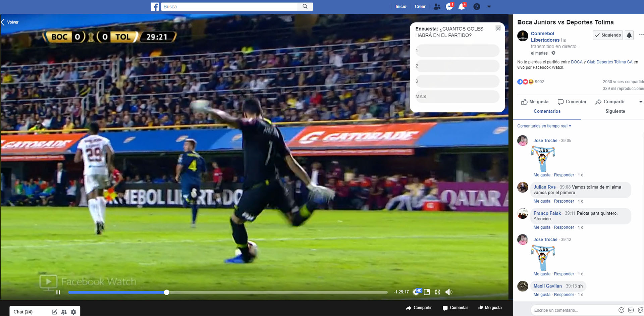Screen dimensions: 644x316
Task: Open Club Deportes Tolima SA link
Action: [609, 62]
